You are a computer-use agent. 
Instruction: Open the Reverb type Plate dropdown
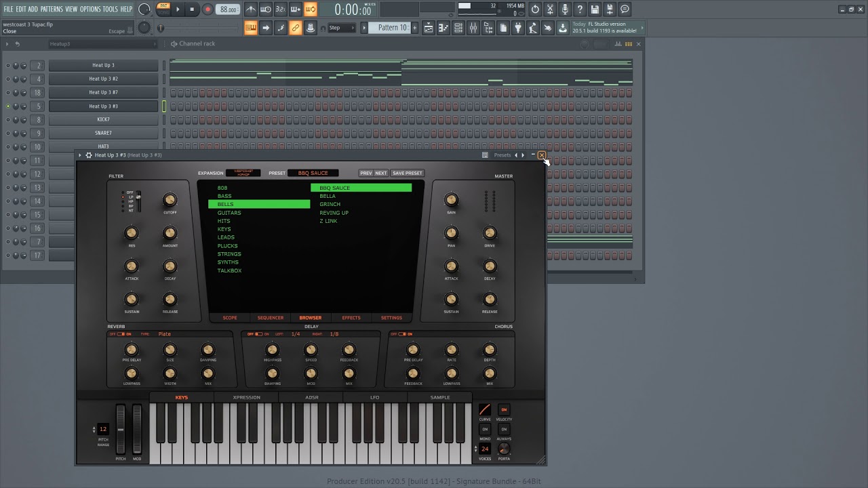coord(165,334)
